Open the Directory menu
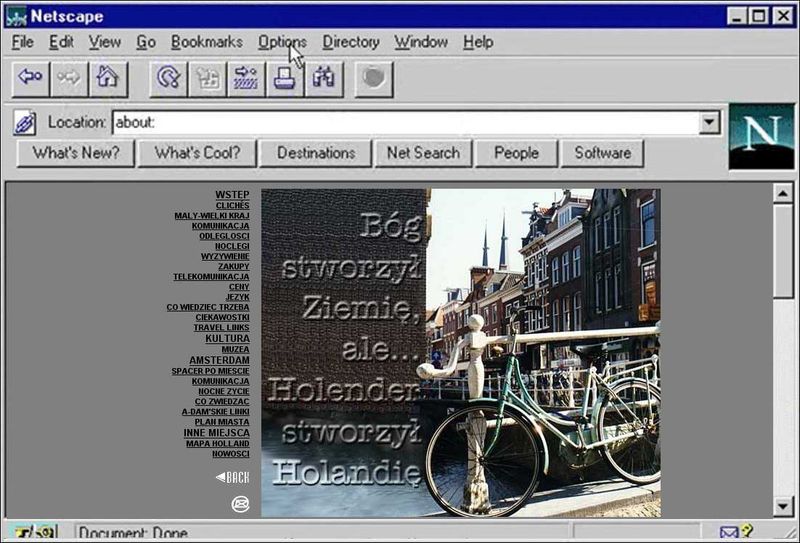The height and width of the screenshot is (543, 800). [x=351, y=42]
